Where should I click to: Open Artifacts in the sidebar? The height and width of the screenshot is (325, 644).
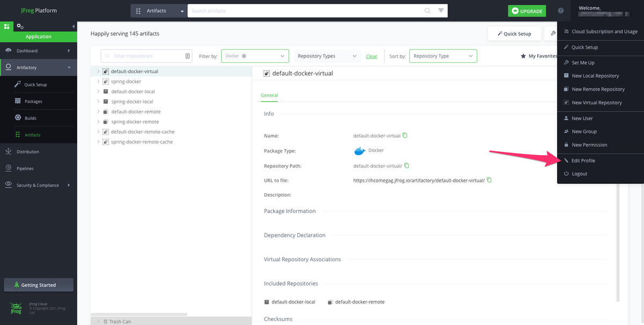click(39, 135)
